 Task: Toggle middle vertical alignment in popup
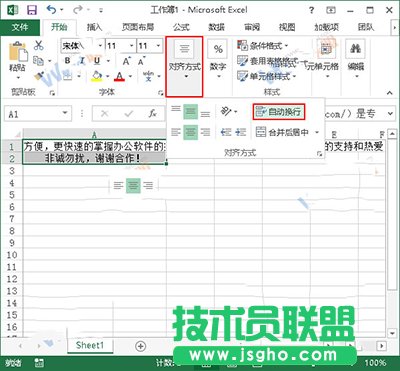[x=190, y=112]
